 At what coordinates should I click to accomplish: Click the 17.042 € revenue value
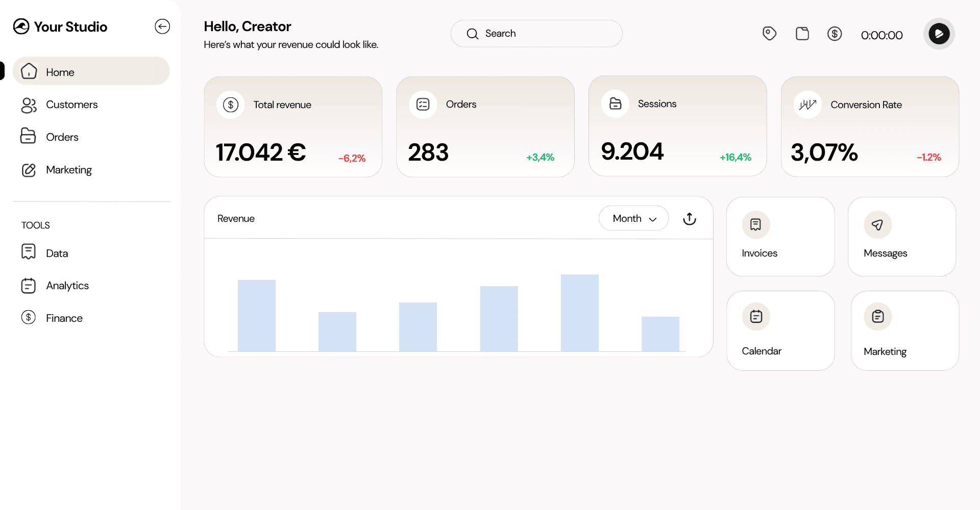[260, 152]
